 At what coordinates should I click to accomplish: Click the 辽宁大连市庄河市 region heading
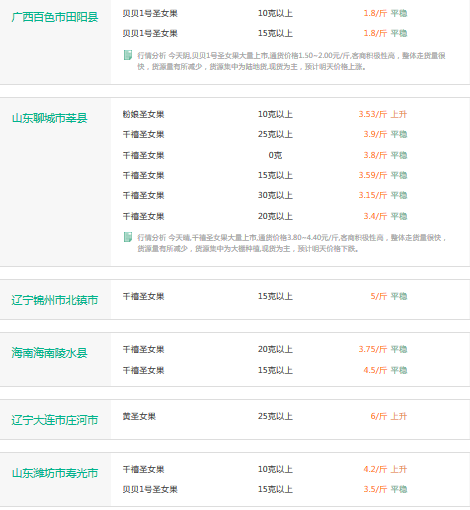point(55,420)
